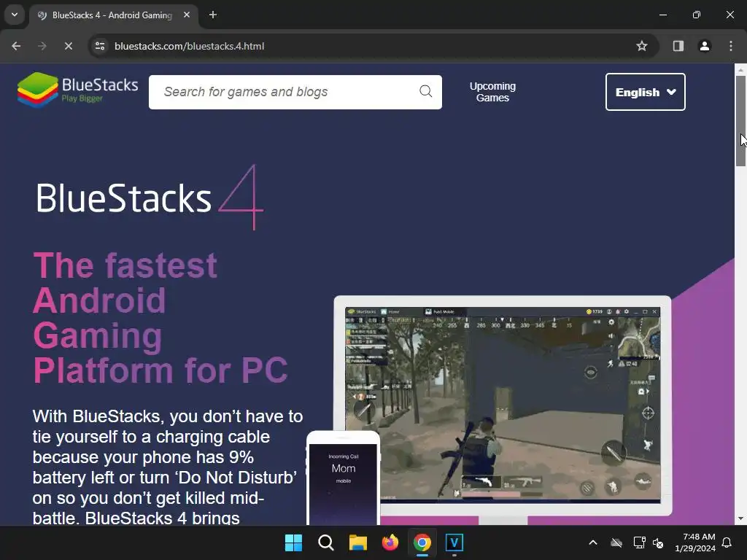This screenshot has width=747, height=560.
Task: Click the phone image showing an incoming call from Mom
Action: pyautogui.click(x=343, y=478)
